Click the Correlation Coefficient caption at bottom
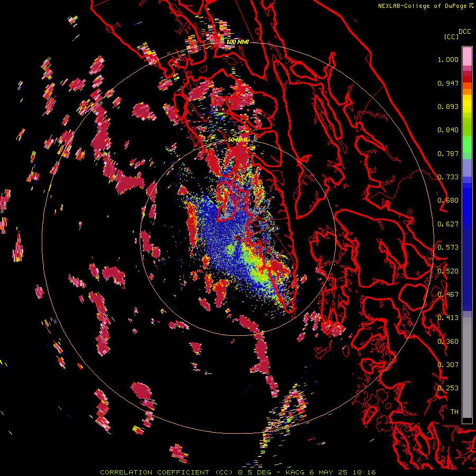 [237, 472]
